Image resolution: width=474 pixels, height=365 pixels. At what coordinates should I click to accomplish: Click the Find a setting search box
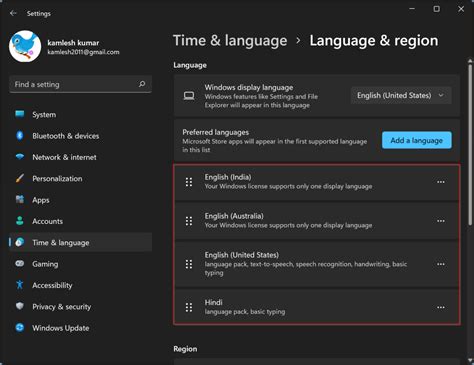point(80,84)
